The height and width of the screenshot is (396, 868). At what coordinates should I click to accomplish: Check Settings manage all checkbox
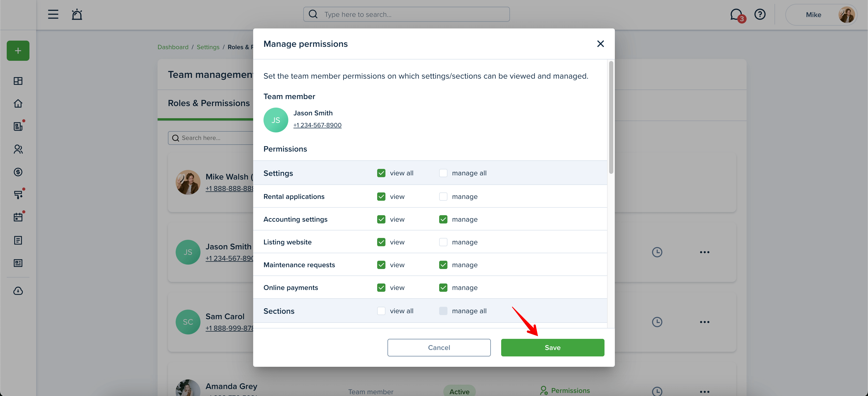443,173
